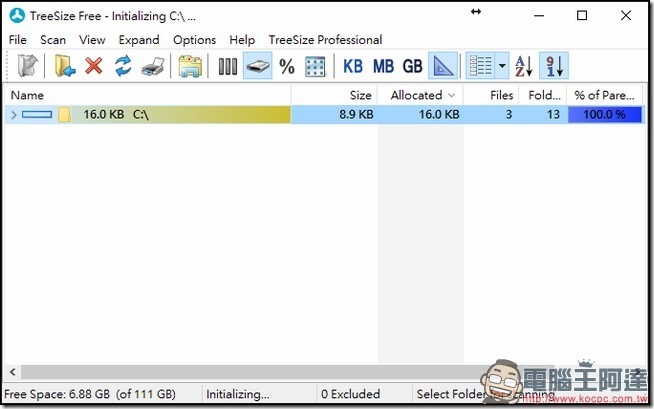This screenshot has height=409, width=654.
Task: Open the View menu
Action: point(92,40)
